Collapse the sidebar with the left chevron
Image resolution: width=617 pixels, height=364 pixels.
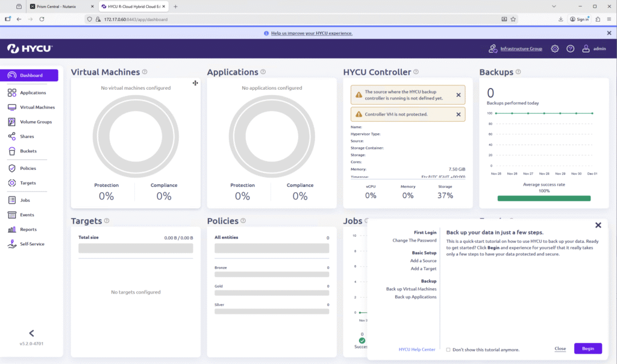pos(31,333)
